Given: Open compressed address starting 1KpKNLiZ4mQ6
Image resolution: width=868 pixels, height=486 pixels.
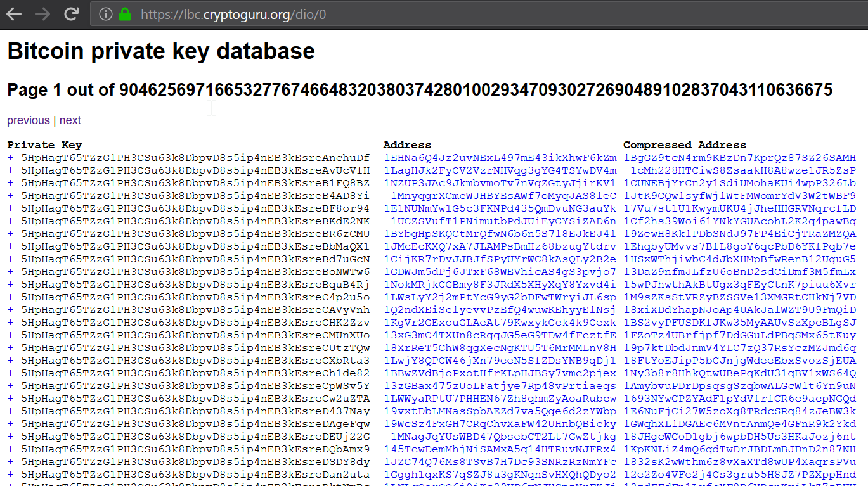Looking at the screenshot, I should (x=739, y=449).
